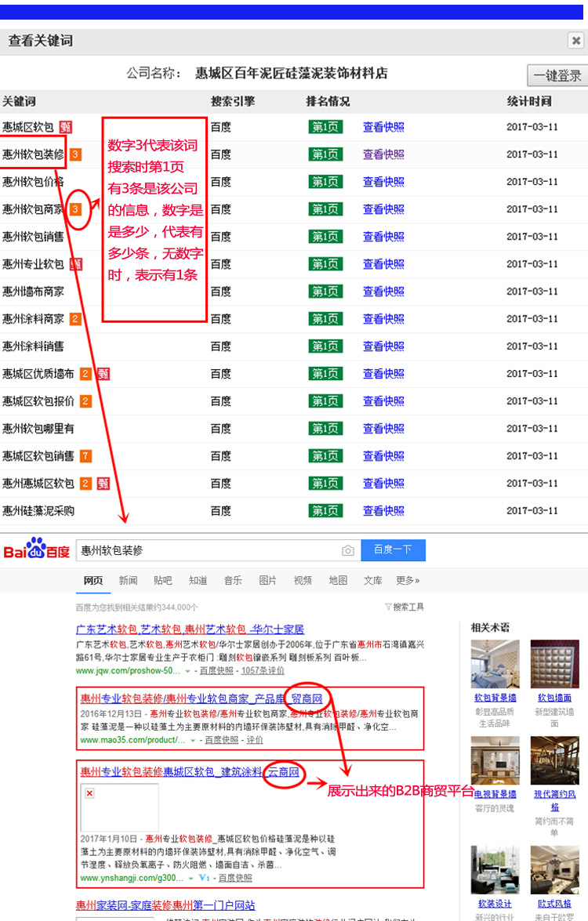
Task: Click the Baidu logo
Action: point(36,549)
